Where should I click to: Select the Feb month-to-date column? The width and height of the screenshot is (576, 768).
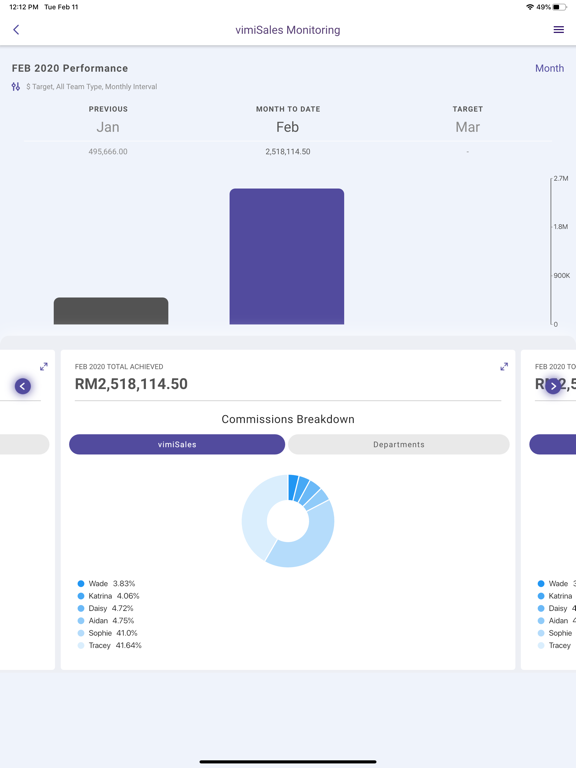(288, 127)
